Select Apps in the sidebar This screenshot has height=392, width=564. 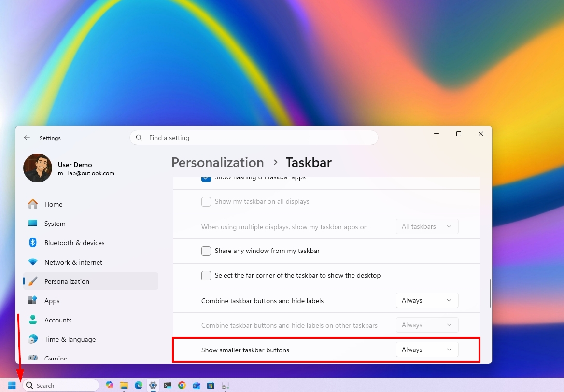coord(91,301)
